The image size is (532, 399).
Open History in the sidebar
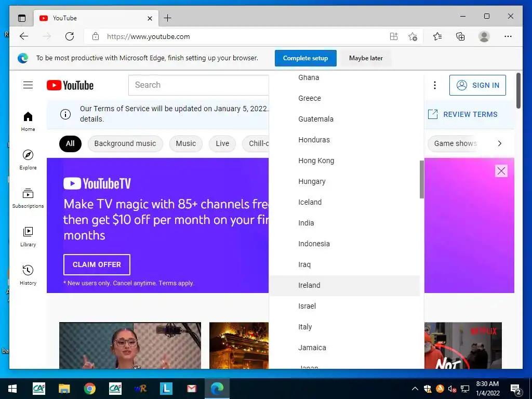[28, 275]
